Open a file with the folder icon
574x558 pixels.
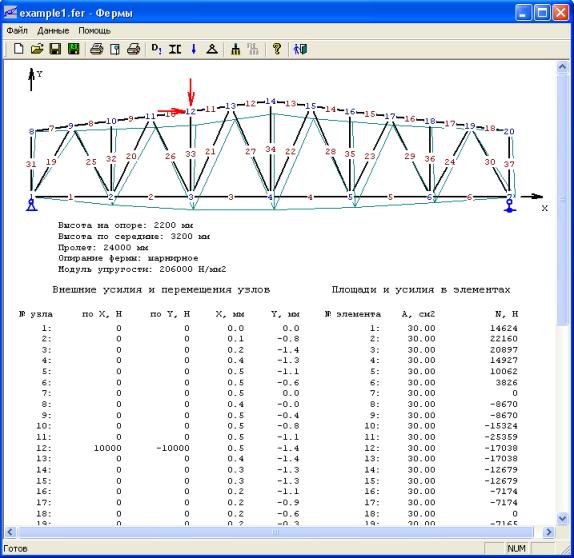[37, 49]
